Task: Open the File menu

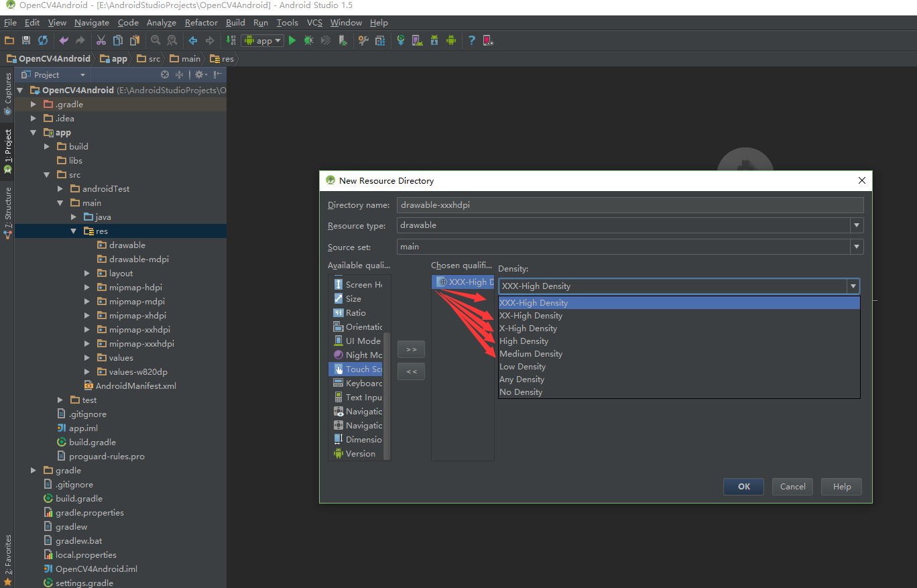Action: click(10, 23)
